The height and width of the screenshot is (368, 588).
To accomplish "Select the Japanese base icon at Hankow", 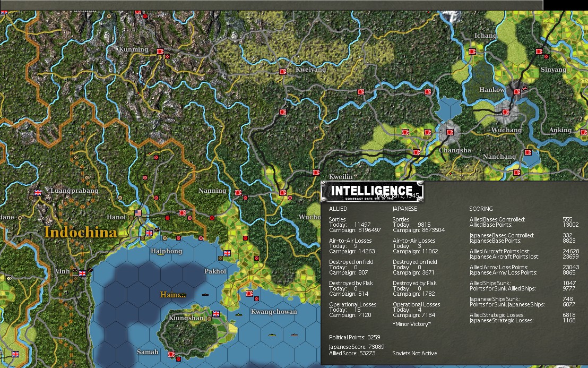I will pos(517,91).
